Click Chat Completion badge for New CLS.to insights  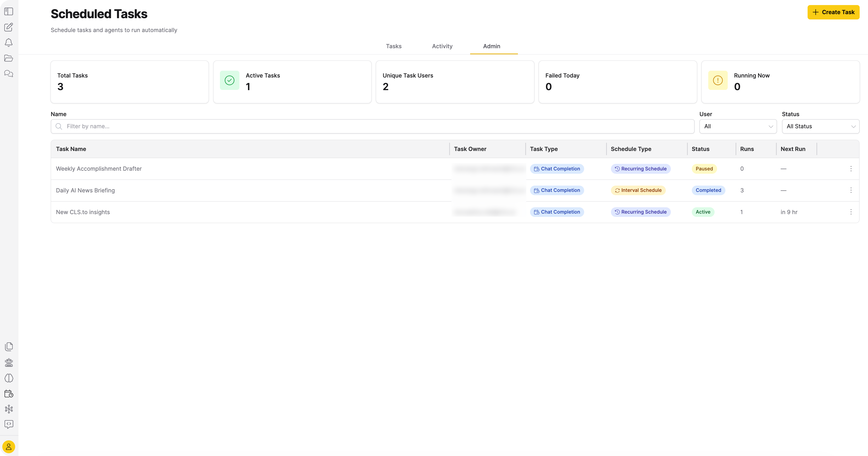coord(557,212)
